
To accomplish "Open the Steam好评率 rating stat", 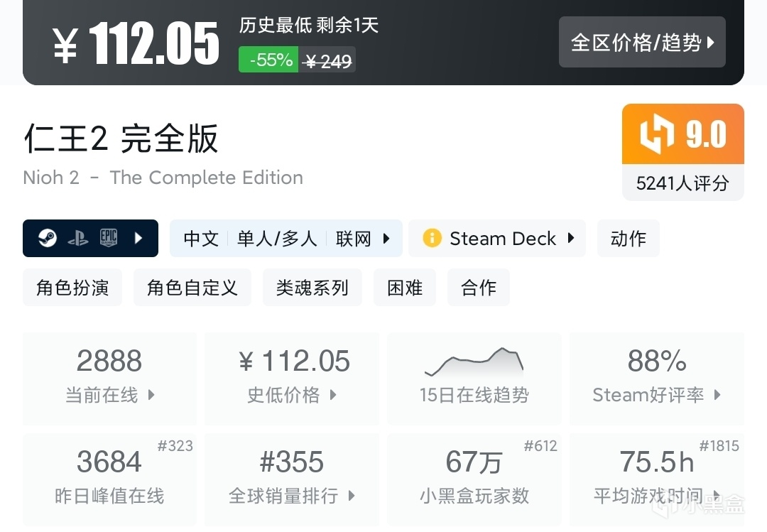I will (656, 377).
